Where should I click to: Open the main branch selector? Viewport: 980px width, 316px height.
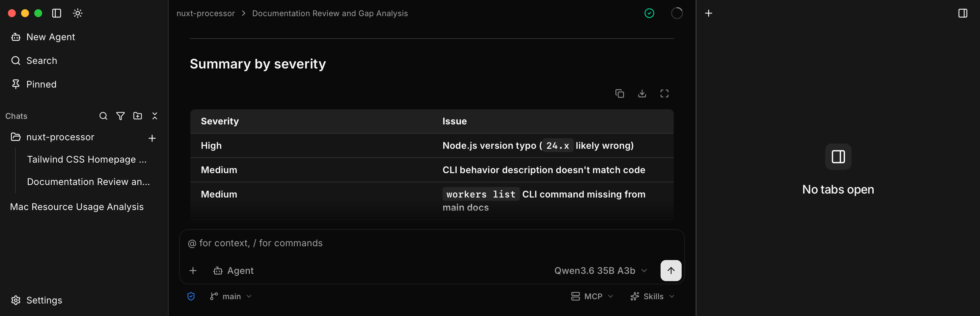(231, 296)
